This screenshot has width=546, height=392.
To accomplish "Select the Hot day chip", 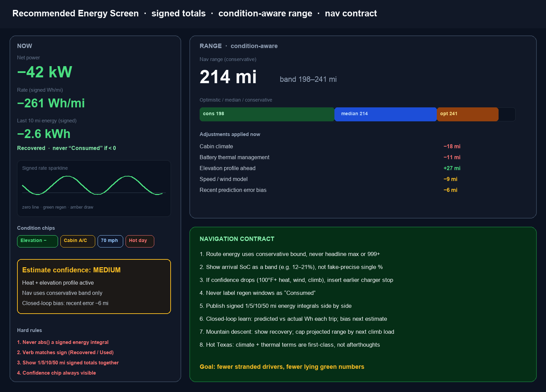I will click(x=140, y=241).
